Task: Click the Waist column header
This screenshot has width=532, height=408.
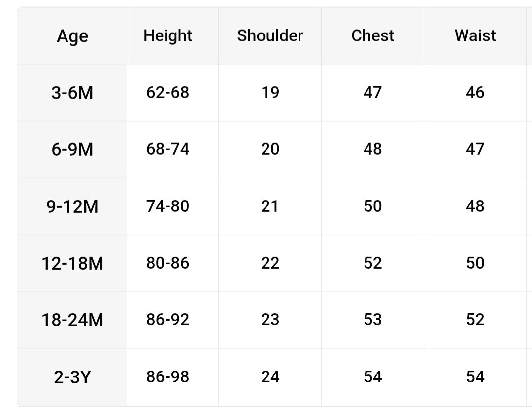Action: tap(475, 35)
